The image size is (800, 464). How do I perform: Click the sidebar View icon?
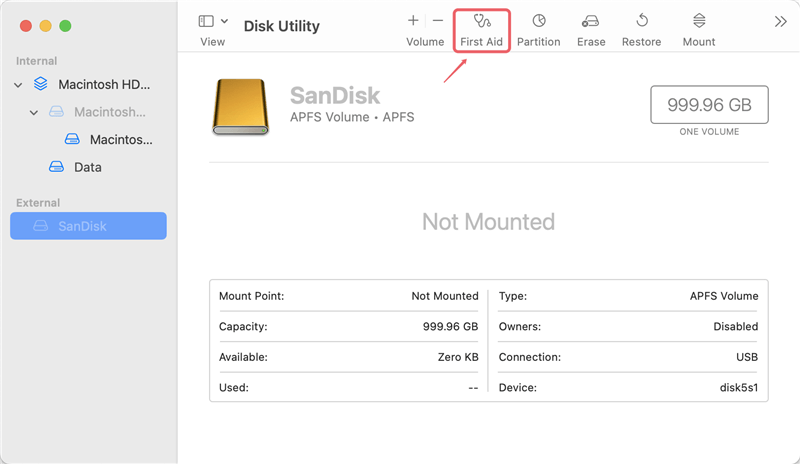click(206, 21)
